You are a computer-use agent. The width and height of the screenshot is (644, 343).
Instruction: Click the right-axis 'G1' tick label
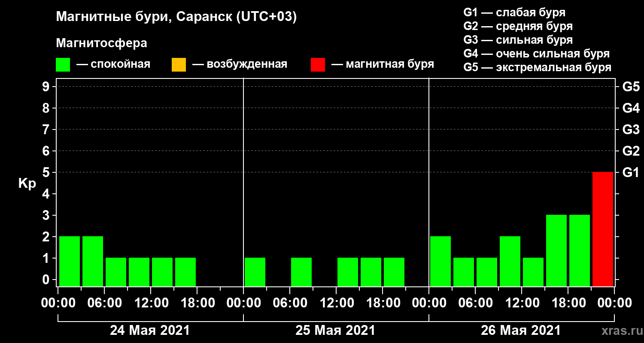(631, 172)
